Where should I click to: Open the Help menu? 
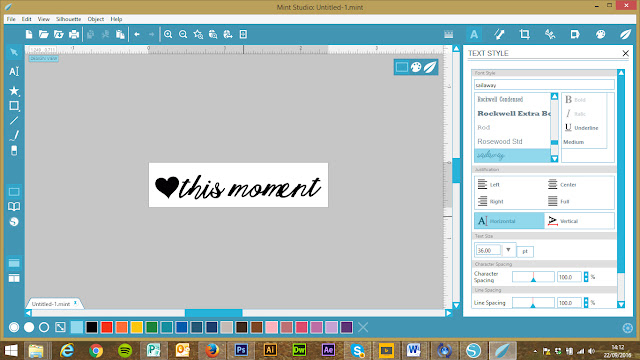[x=116, y=19]
